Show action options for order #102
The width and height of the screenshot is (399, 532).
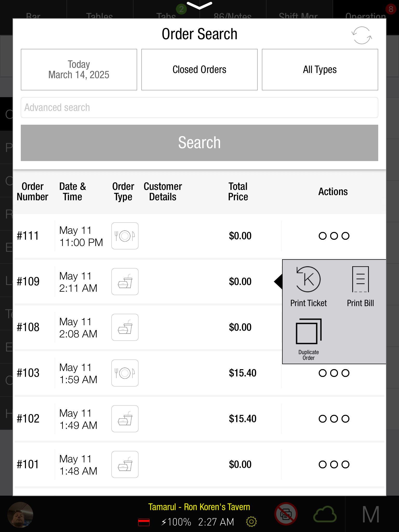pos(334,419)
